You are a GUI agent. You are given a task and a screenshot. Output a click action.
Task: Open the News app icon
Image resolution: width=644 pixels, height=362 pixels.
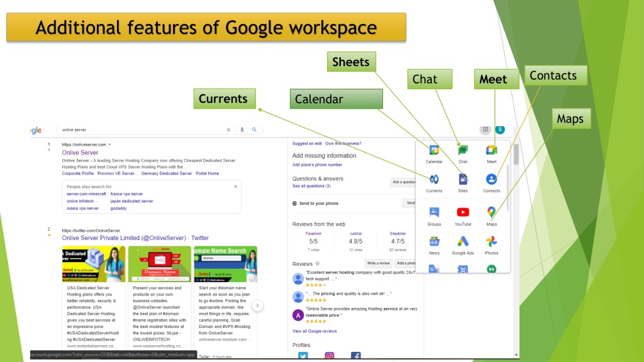click(x=434, y=241)
